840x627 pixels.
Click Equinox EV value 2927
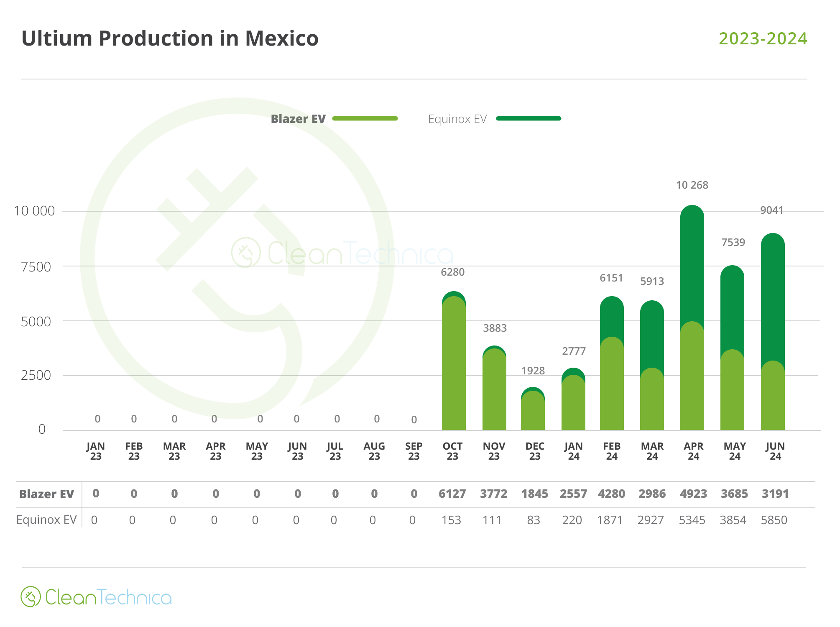651,520
